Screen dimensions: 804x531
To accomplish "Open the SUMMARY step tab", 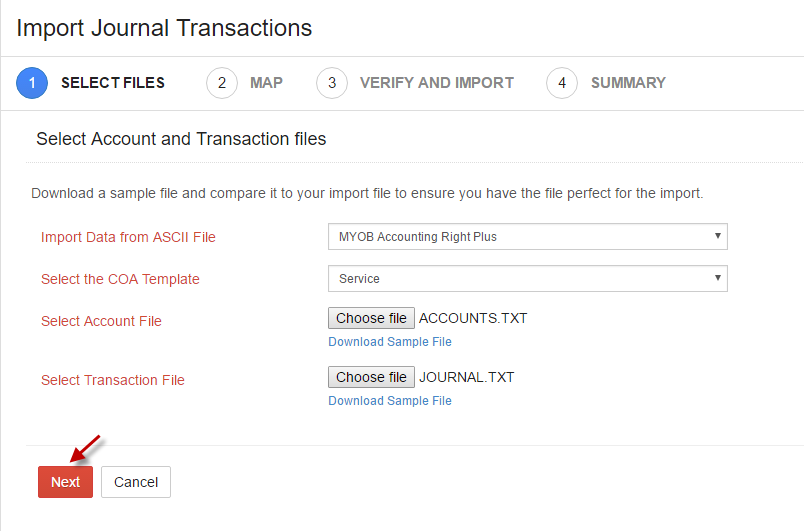I will click(x=628, y=83).
